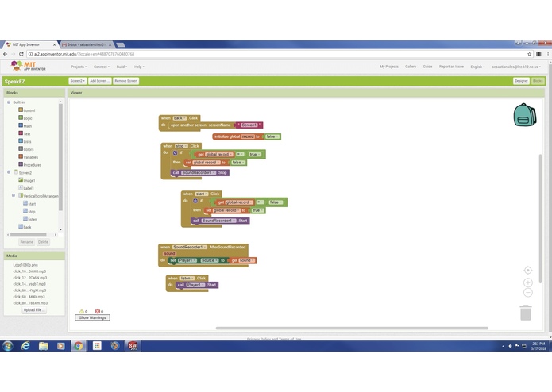The height and width of the screenshot is (392, 552).
Task: Open the false dropdown on initialize global record
Action: pyautogui.click(x=272, y=136)
